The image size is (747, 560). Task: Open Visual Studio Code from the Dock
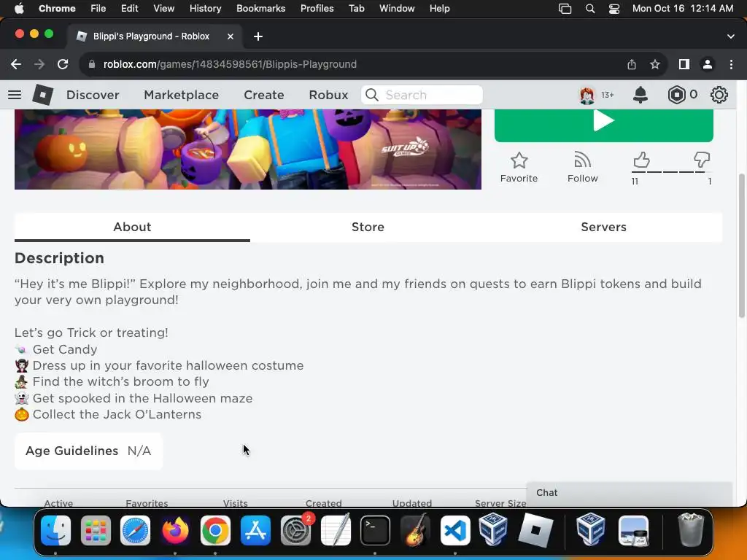click(x=455, y=531)
